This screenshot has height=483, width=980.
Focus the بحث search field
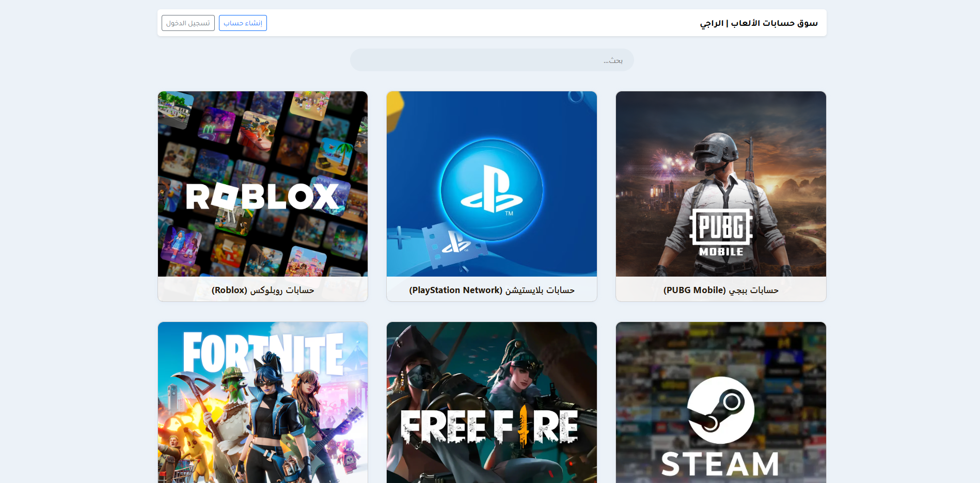tap(492, 60)
